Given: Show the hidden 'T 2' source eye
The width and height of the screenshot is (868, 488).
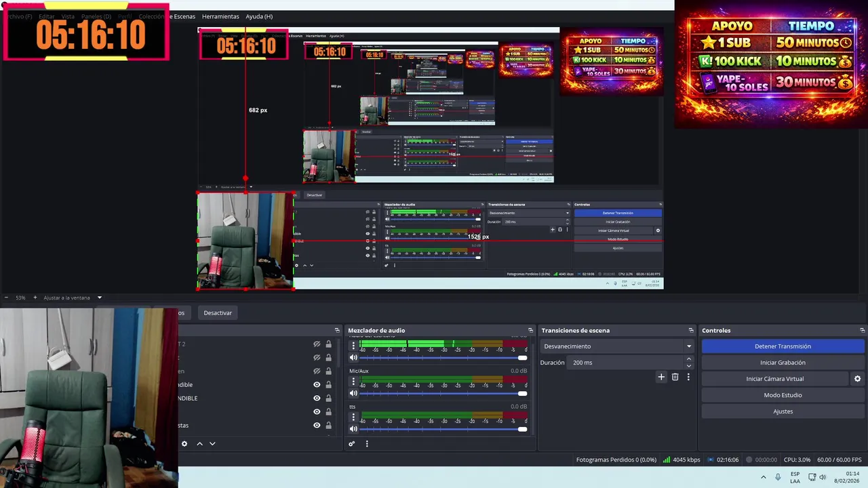Looking at the screenshot, I should click(x=317, y=344).
